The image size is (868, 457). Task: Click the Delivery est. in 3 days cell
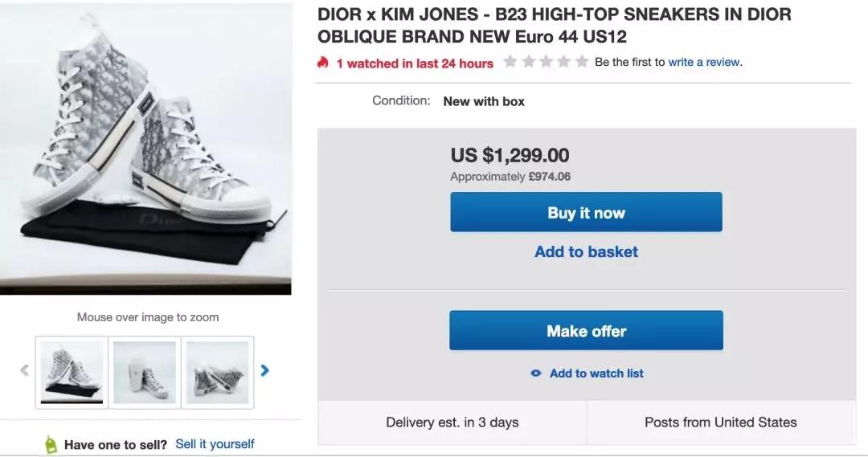tap(452, 422)
